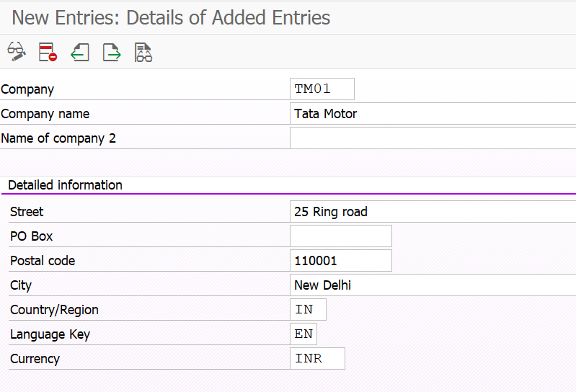This screenshot has height=392, width=576.
Task: Click the empty Name of company 2 field
Action: (x=433, y=138)
